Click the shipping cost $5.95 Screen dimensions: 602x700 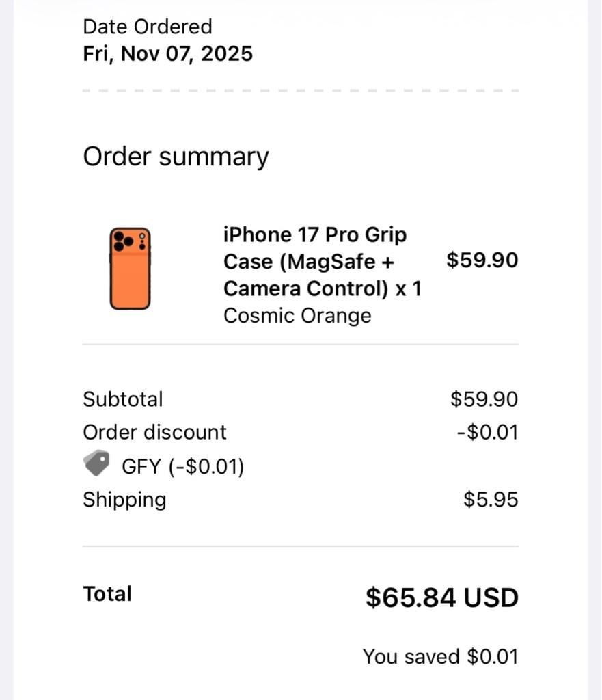(491, 500)
